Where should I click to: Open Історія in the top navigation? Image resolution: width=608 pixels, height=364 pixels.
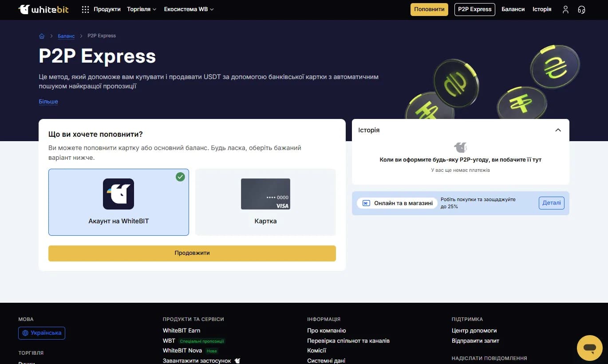click(542, 9)
